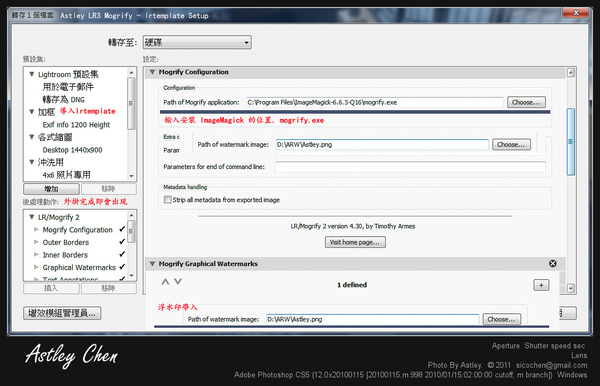
Task: Select the 轉存為 DNG preset
Action: click(64, 99)
